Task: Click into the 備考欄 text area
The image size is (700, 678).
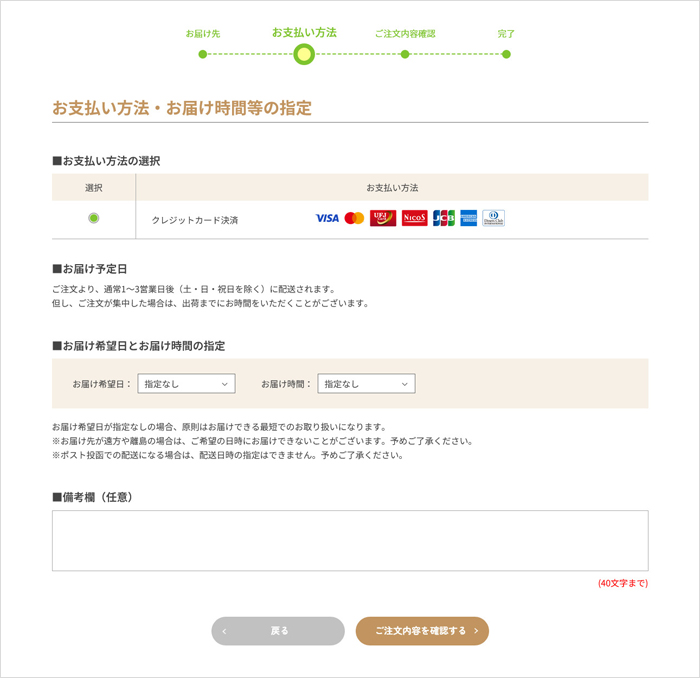Action: tap(350, 541)
